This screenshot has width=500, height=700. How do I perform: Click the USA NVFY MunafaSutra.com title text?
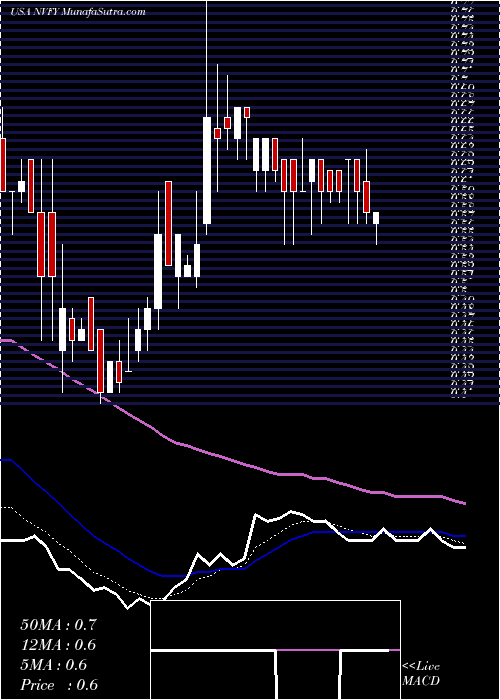click(78, 12)
